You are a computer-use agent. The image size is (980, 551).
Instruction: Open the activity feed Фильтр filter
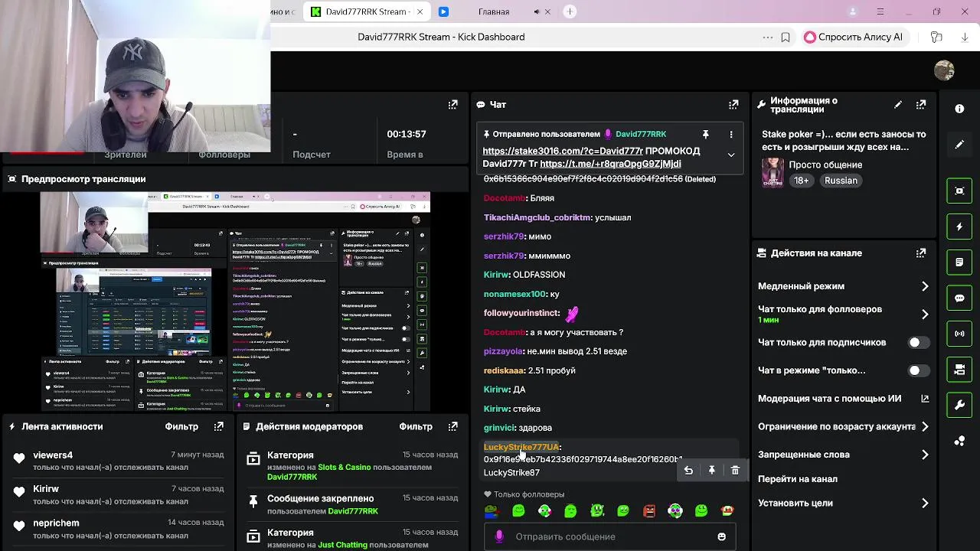coord(181,426)
